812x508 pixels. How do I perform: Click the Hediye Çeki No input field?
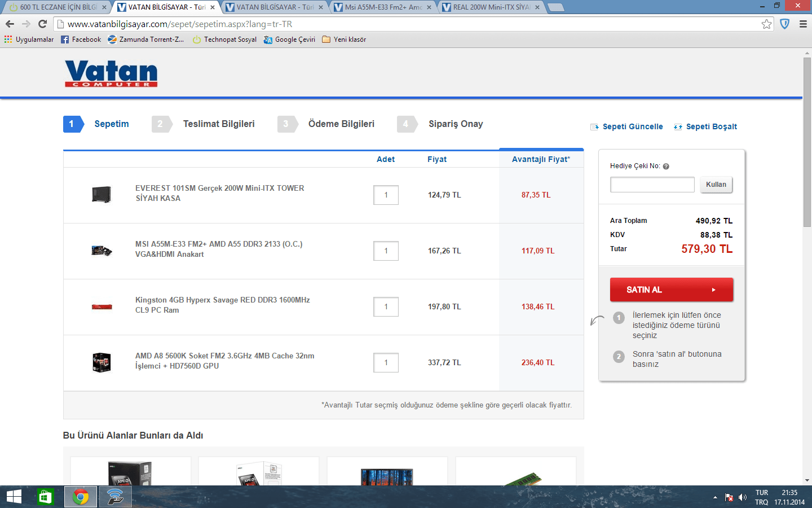click(652, 185)
